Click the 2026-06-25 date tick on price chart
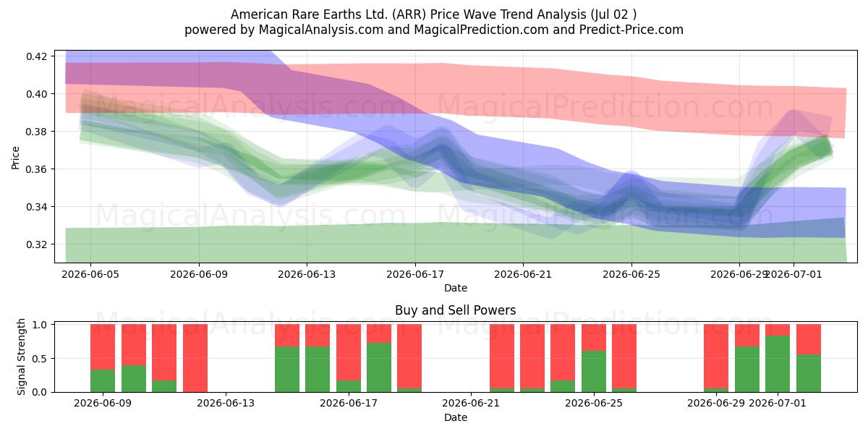 [631, 274]
